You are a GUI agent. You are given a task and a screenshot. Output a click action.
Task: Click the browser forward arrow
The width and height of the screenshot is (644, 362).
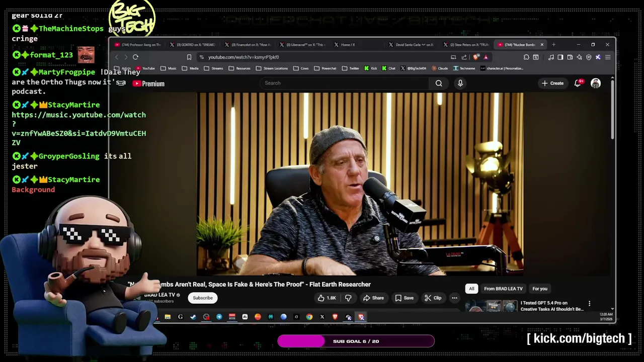[x=126, y=57]
